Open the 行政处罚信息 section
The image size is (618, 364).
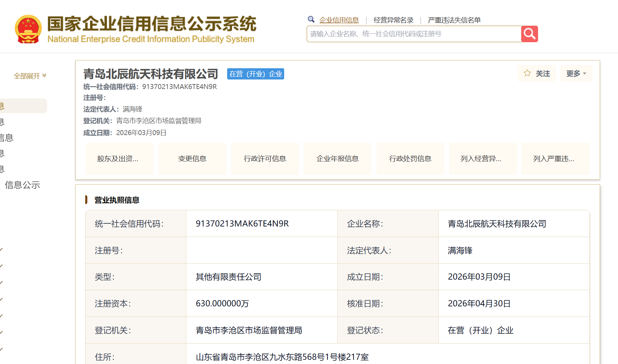410,159
